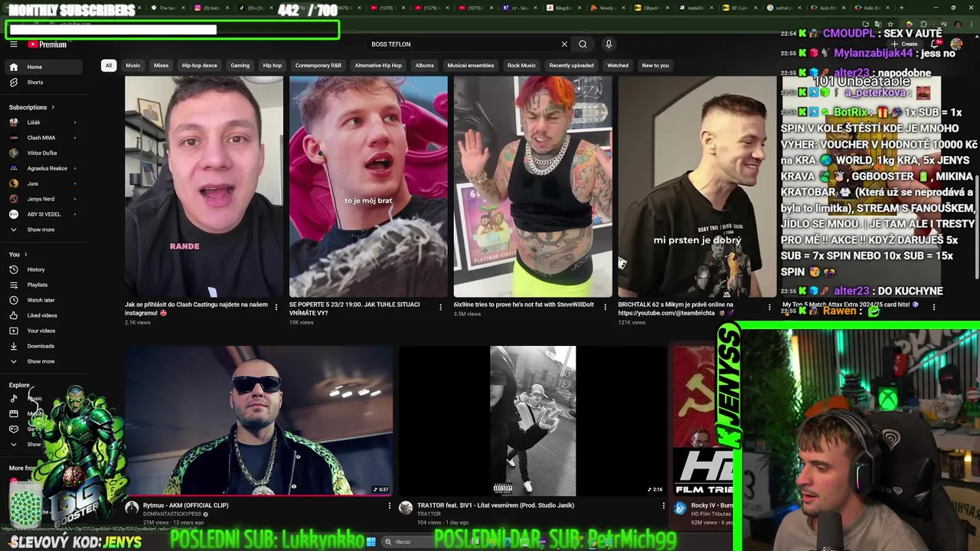The image size is (980, 551).
Task: Play the RANDE Clash Casting short thumbnail
Action: tap(204, 186)
